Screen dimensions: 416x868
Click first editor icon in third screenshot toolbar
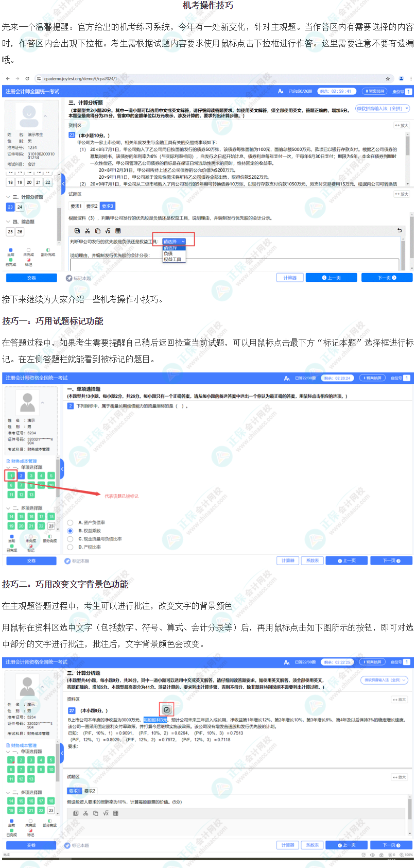point(76,813)
